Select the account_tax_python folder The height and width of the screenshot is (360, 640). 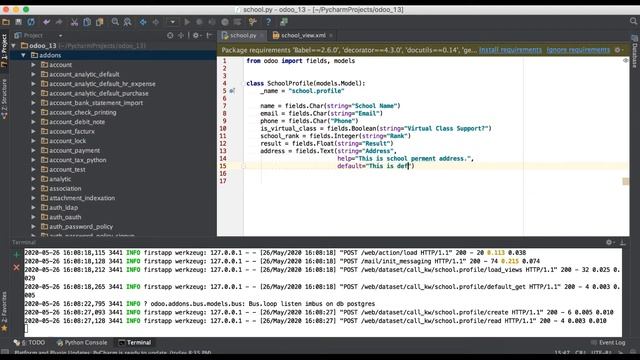(x=78, y=160)
